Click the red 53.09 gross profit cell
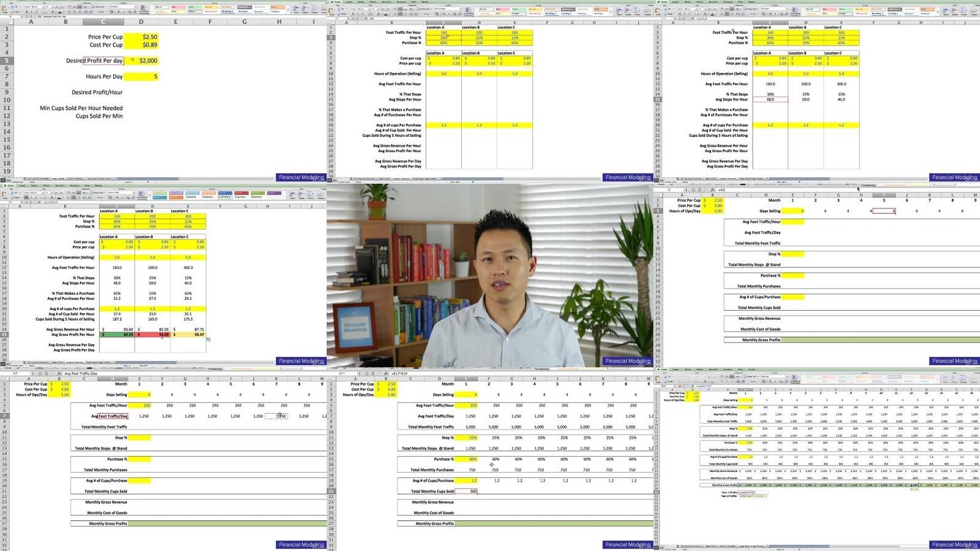Screen dimensions: 980x551 [x=153, y=335]
